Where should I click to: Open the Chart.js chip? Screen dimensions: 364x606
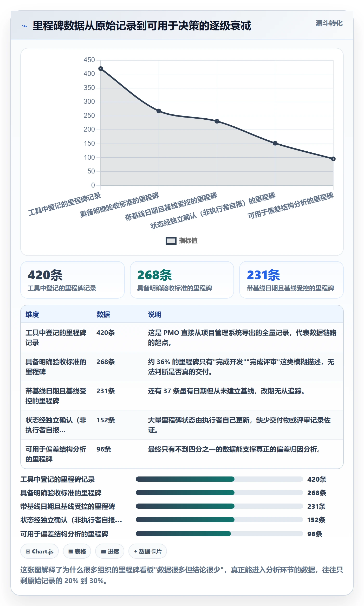40,551
